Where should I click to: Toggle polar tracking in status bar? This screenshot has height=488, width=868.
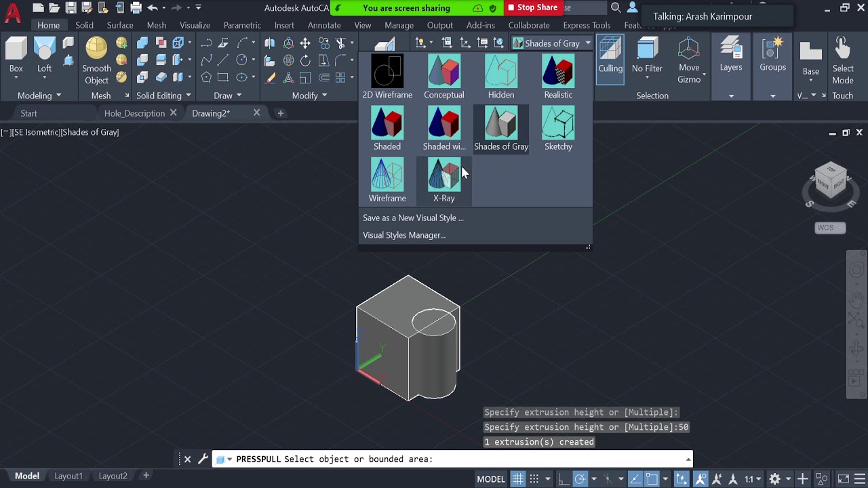[580, 479]
